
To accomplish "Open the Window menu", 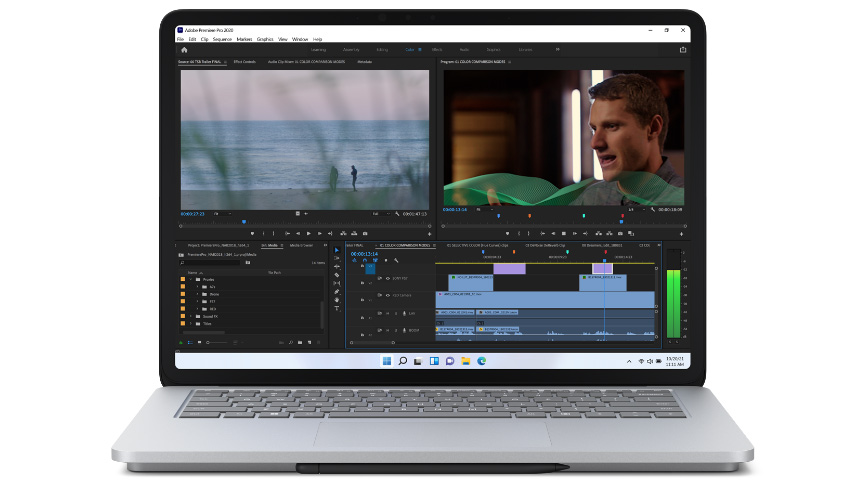I will pos(300,40).
